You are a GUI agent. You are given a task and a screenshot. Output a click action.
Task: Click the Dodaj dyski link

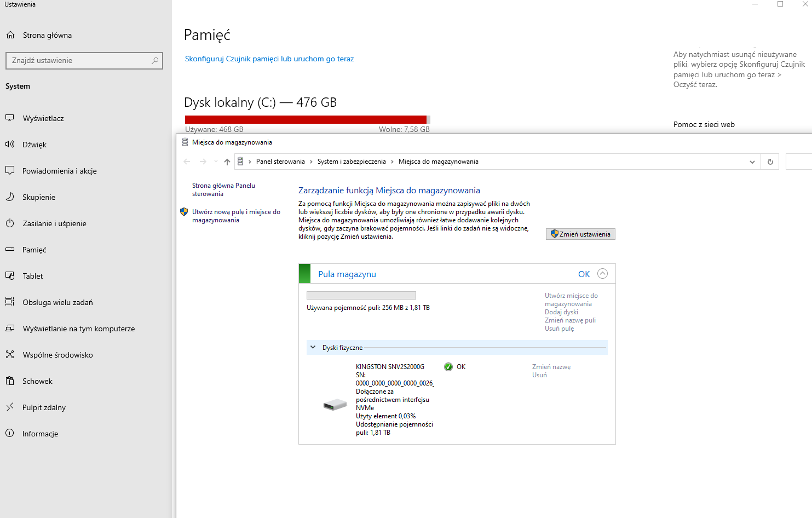[x=561, y=312]
